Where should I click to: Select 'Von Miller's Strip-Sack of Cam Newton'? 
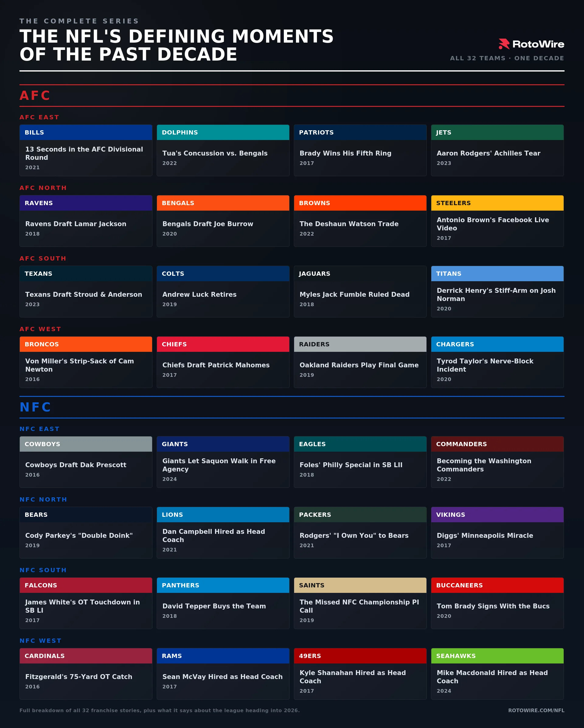80,365
